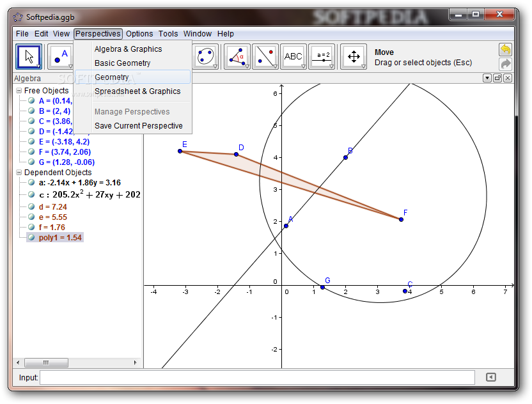Image resolution: width=532 pixels, height=404 pixels.
Task: Open the Edit menu
Action: [41, 34]
